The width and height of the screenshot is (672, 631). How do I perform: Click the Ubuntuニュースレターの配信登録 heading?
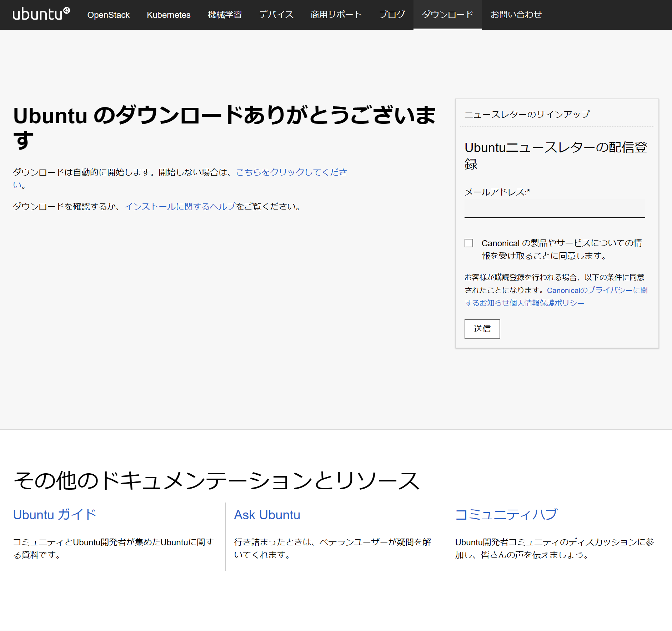(x=556, y=156)
